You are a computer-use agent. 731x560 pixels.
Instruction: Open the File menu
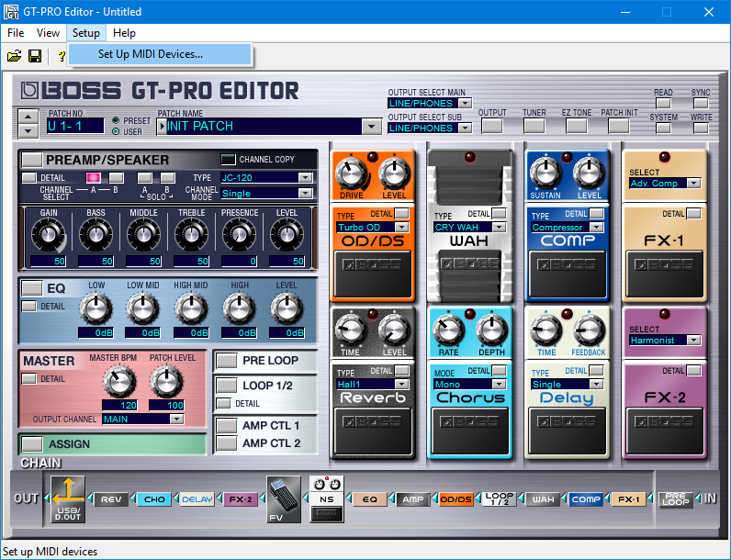pyautogui.click(x=16, y=33)
